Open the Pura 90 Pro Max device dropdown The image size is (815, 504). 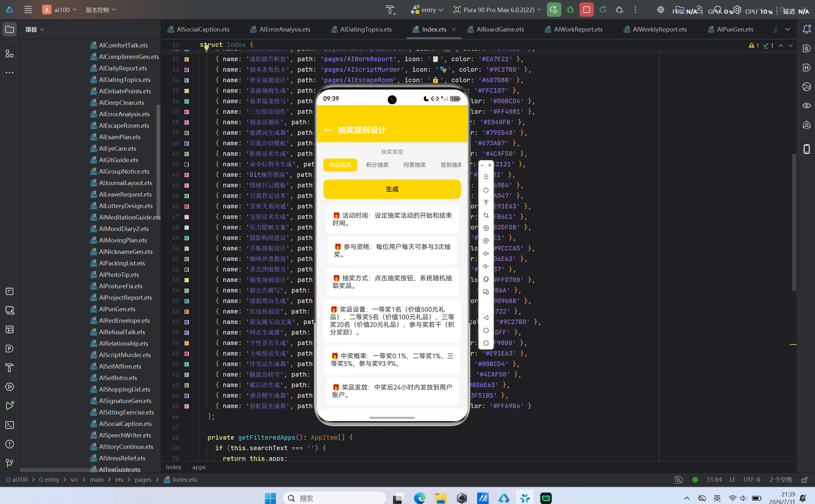pyautogui.click(x=497, y=10)
